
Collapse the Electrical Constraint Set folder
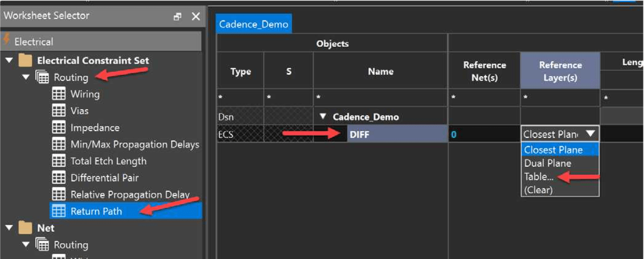point(8,61)
